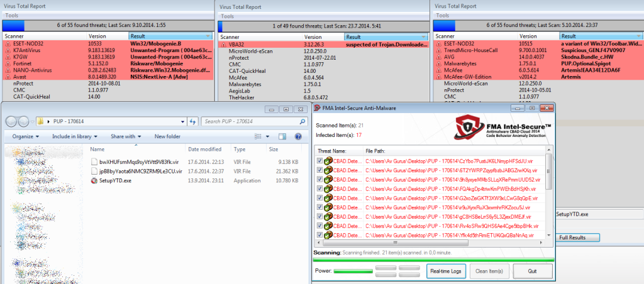Image resolution: width=644 pixels, height=284 pixels.
Task: Click the FMA window title bar icon
Action: point(318,108)
